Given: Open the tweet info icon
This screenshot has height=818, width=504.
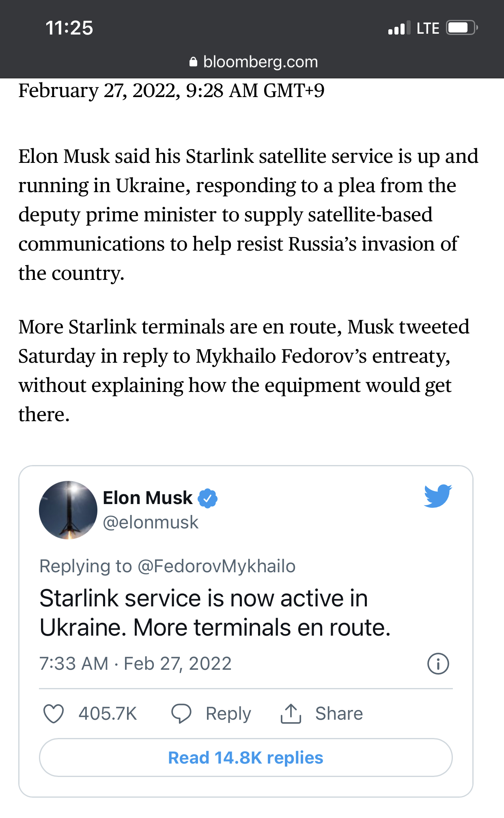Looking at the screenshot, I should pos(438,664).
